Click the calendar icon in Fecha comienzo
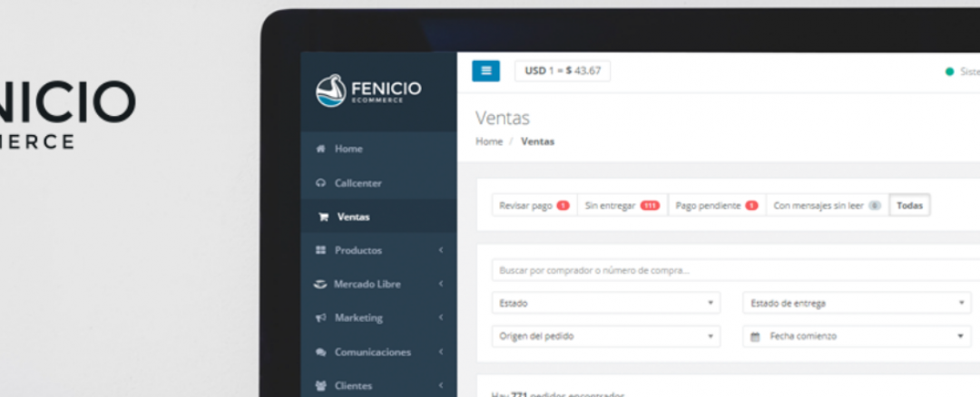The image size is (980, 397). coord(755,336)
